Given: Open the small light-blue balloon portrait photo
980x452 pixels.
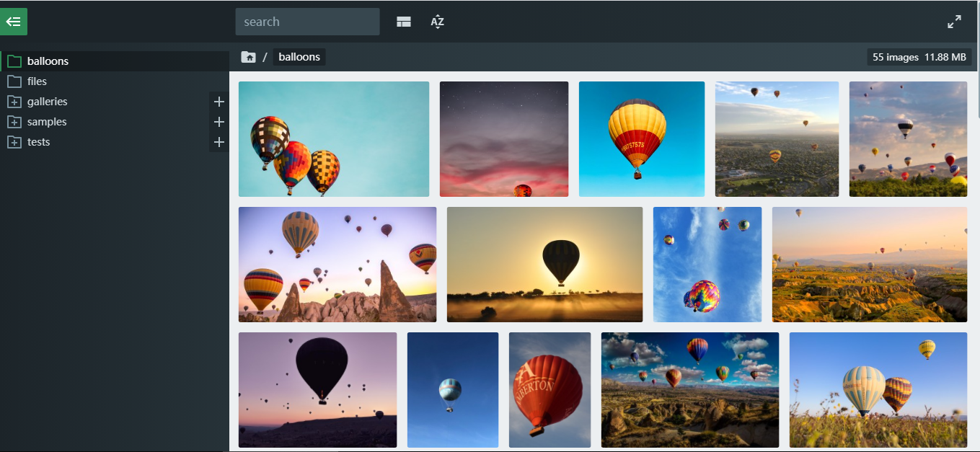Looking at the screenshot, I should [x=453, y=390].
